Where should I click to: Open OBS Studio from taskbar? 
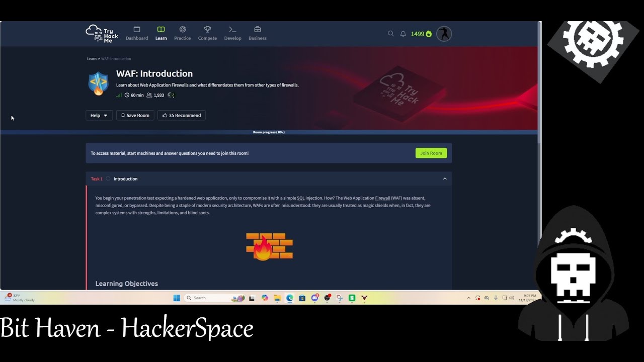[x=328, y=298]
